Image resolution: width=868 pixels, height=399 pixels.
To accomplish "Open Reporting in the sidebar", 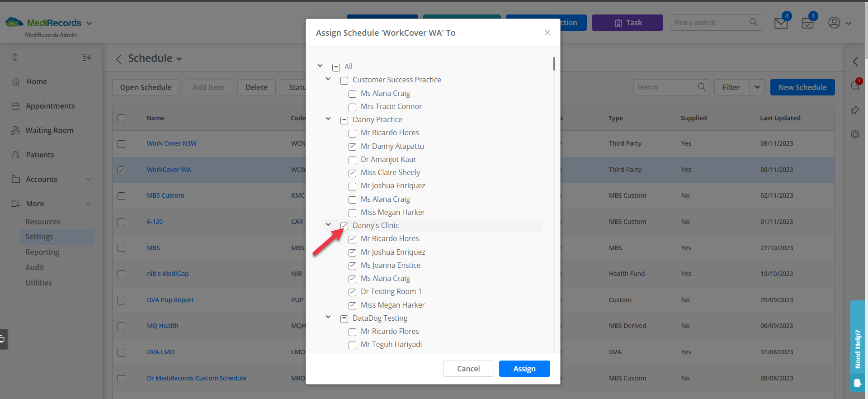I will 42,252.
